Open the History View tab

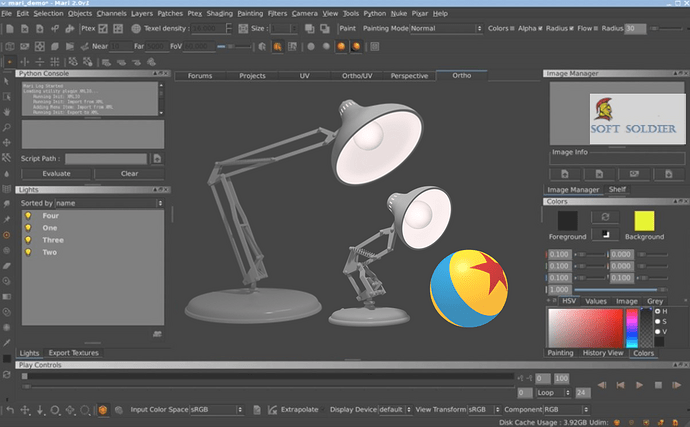tap(603, 353)
